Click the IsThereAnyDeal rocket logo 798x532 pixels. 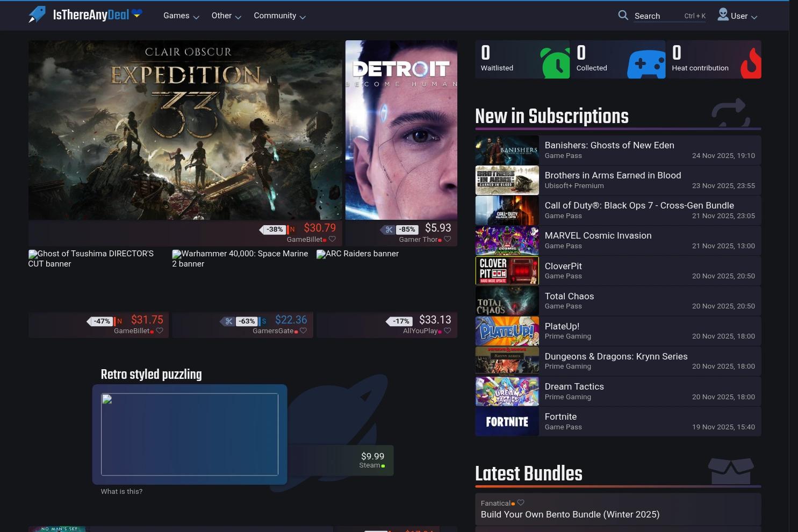(x=37, y=15)
